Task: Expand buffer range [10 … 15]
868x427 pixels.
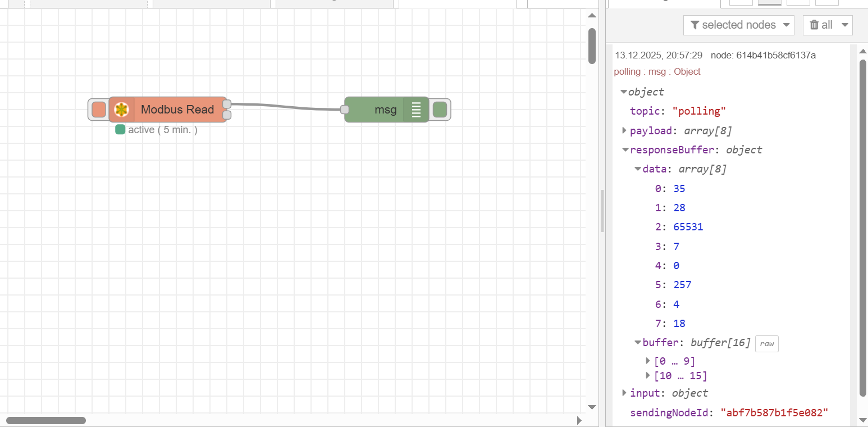Action: [649, 375]
